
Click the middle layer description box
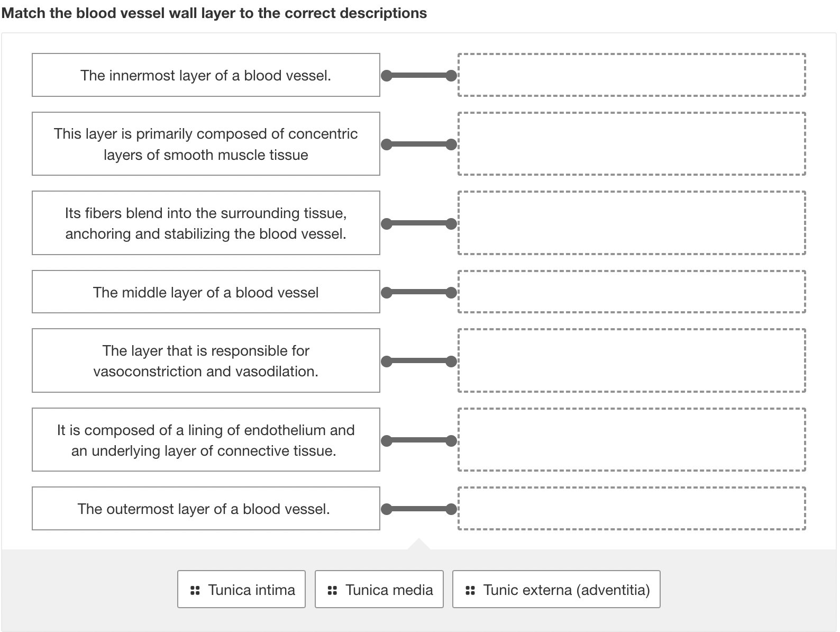[x=206, y=291]
